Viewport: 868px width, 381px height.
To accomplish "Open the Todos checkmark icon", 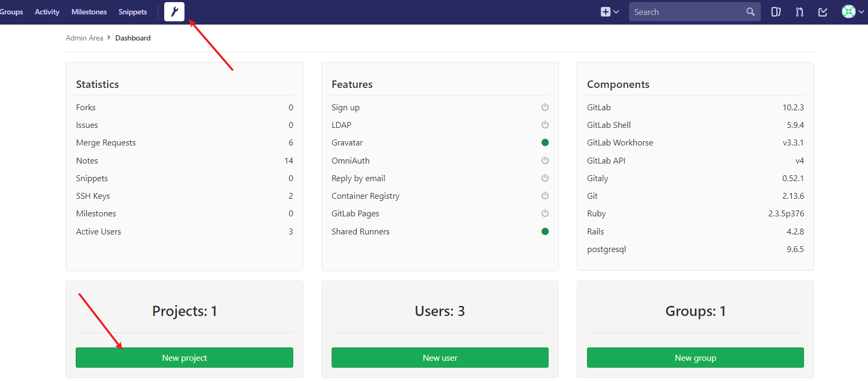I will click(x=823, y=12).
